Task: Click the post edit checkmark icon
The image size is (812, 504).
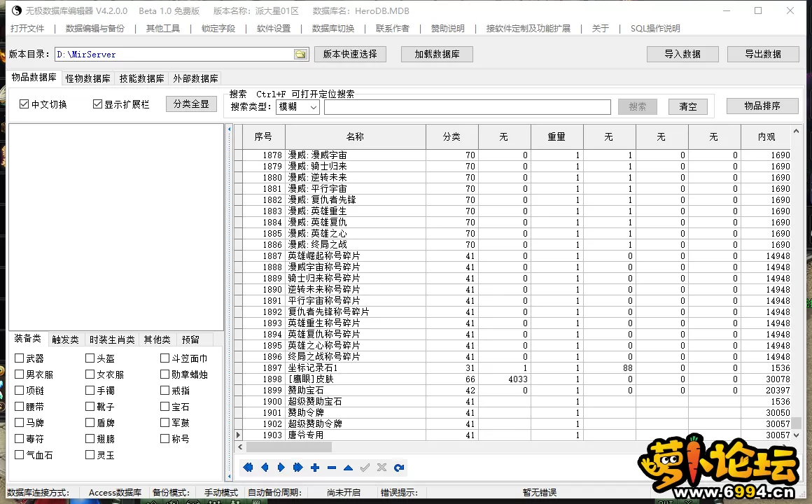Action: point(365,468)
